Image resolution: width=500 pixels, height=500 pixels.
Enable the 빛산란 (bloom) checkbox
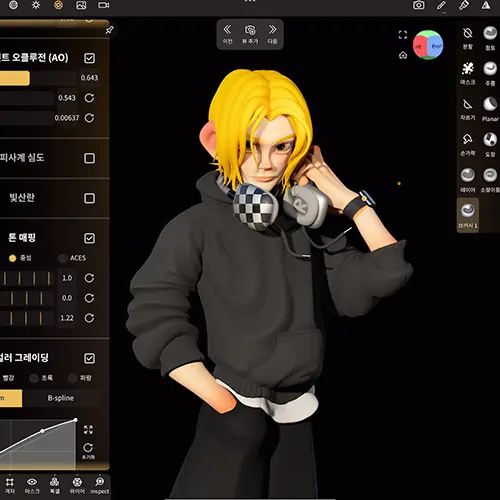[89, 198]
